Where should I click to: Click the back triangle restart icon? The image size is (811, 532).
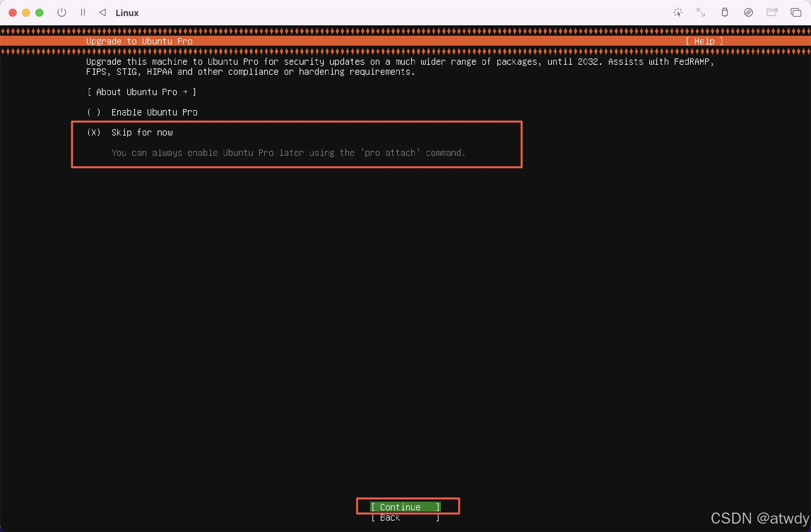click(x=103, y=13)
